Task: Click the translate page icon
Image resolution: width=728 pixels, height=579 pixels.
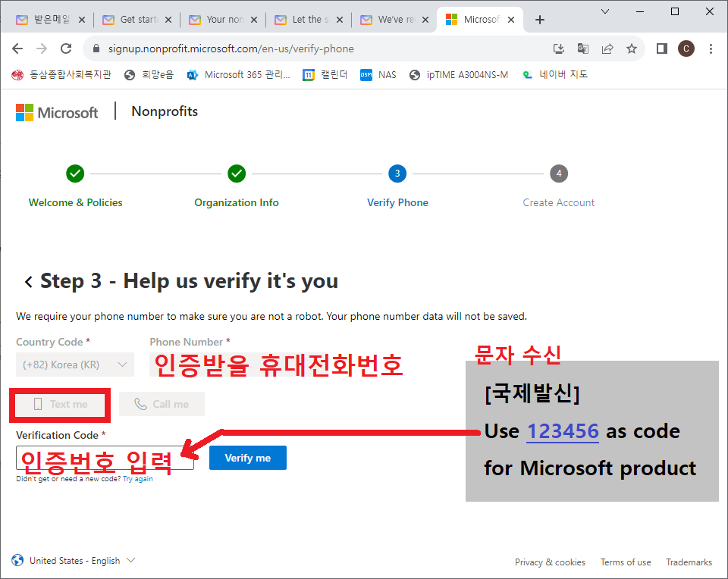Action: [x=583, y=49]
